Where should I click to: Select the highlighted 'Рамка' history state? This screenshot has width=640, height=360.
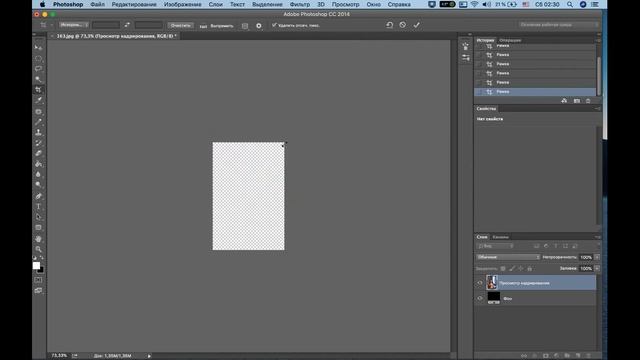click(x=535, y=92)
